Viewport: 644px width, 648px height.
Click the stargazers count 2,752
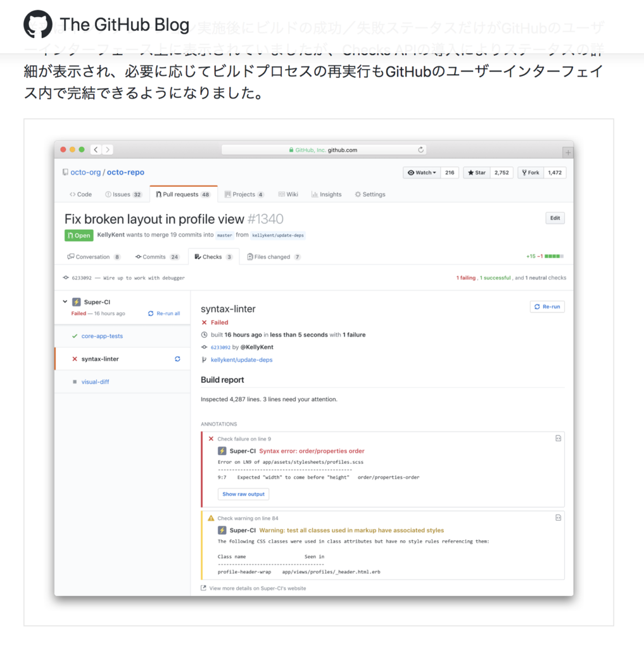tap(502, 173)
